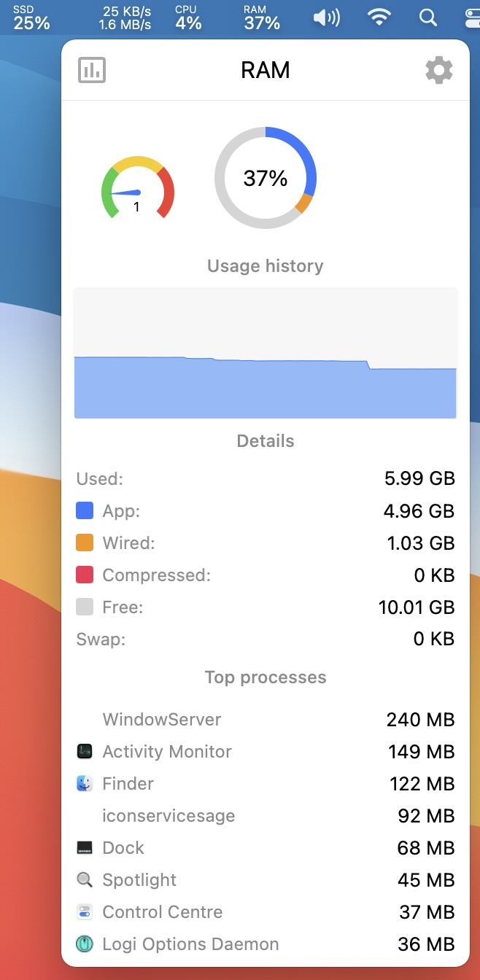This screenshot has height=980, width=480.
Task: Click the Spotlight magnifier process icon
Action: tap(85, 880)
